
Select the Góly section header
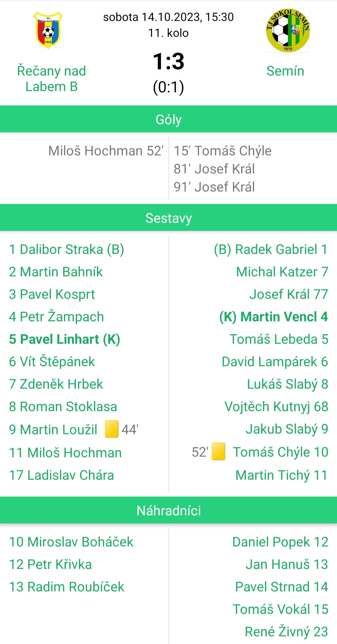pos(168,119)
